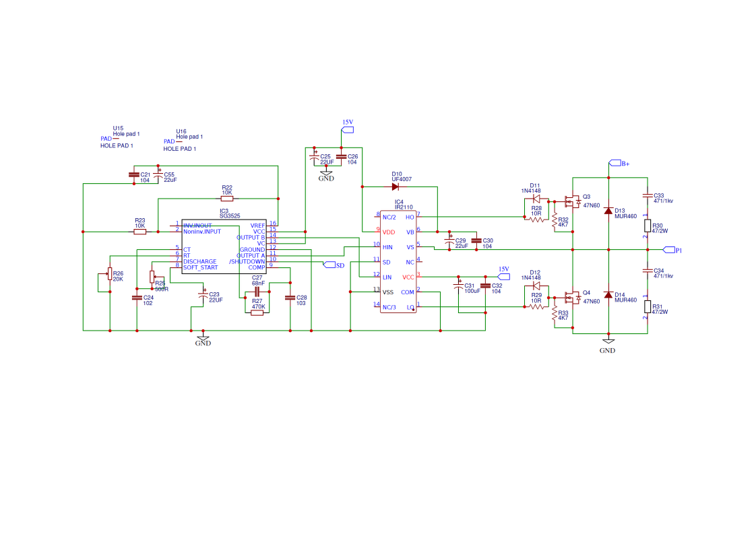Select the R29 10R resistor symbol

536,306
